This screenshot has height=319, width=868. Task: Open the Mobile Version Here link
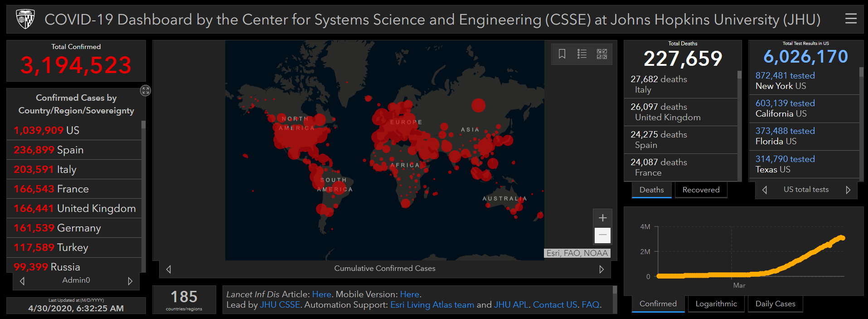(409, 294)
